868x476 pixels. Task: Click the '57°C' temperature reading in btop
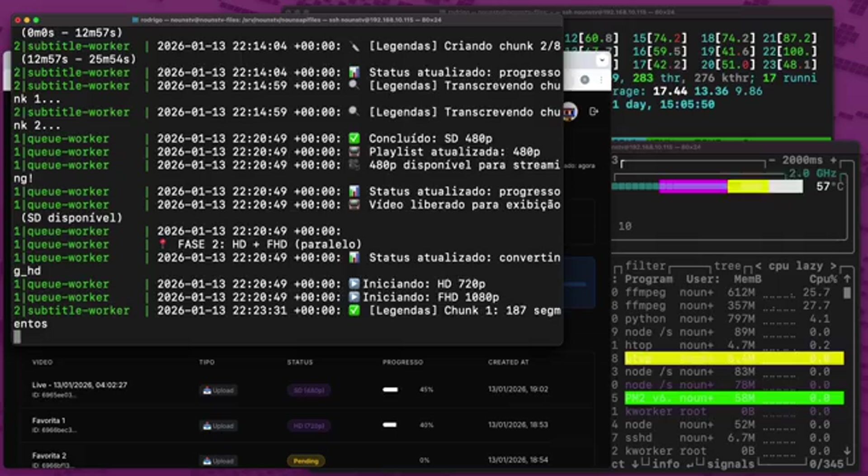pos(830,186)
